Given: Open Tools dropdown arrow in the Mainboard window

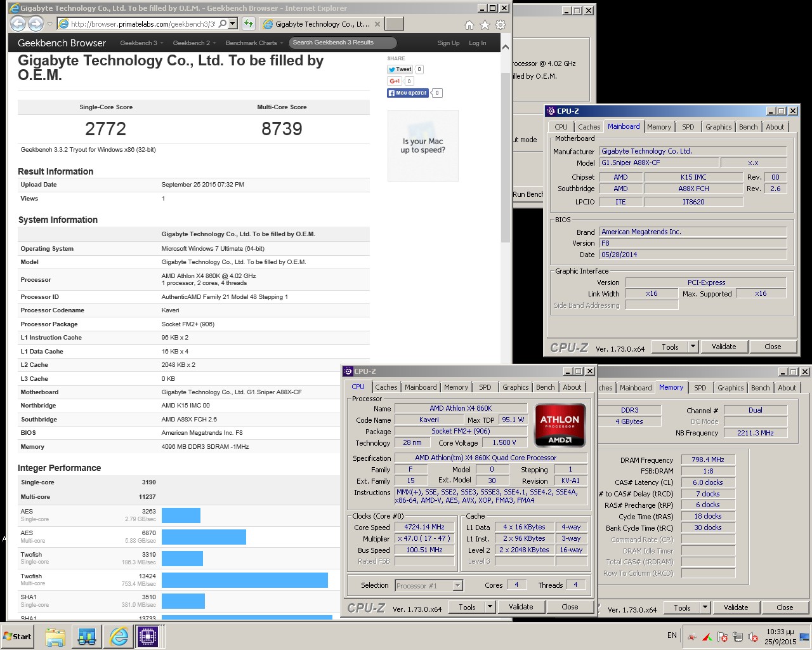Looking at the screenshot, I should [x=693, y=347].
